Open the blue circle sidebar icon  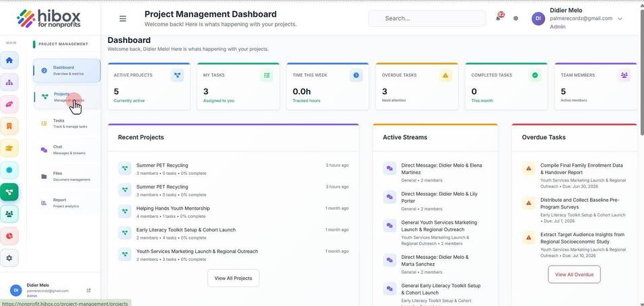click(9, 169)
